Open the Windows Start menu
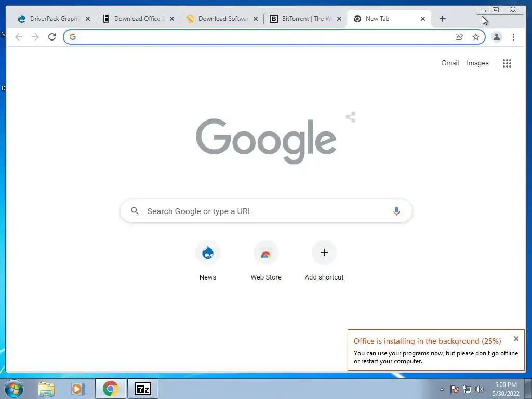Viewport: 532px width, 399px height. click(x=14, y=389)
